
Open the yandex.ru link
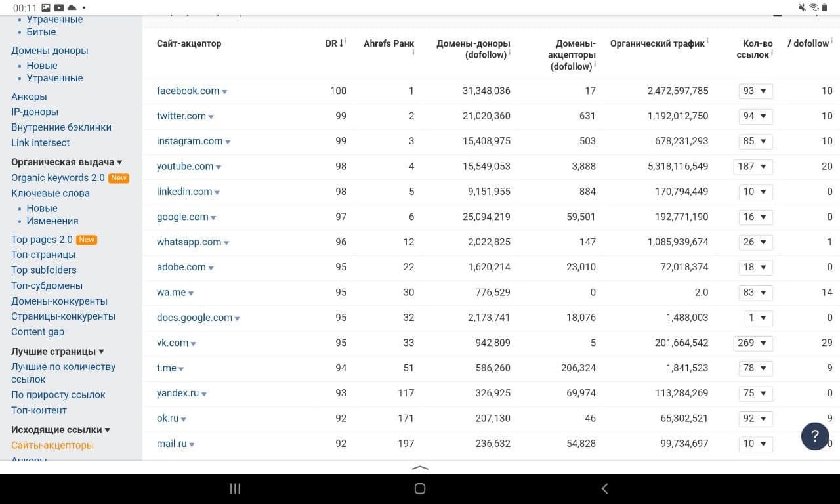[178, 393]
